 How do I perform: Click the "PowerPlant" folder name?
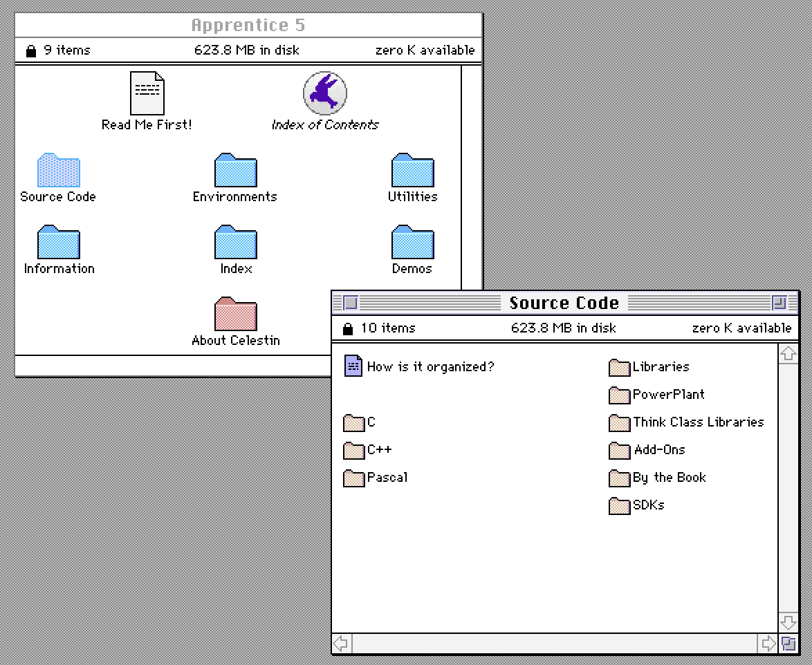[x=669, y=394]
